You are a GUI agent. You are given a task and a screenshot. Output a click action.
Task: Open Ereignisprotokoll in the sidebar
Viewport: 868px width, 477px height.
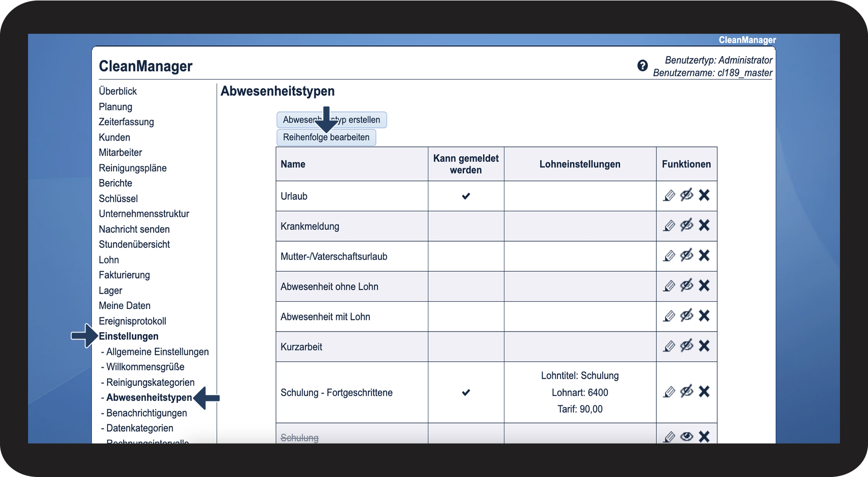tap(133, 321)
